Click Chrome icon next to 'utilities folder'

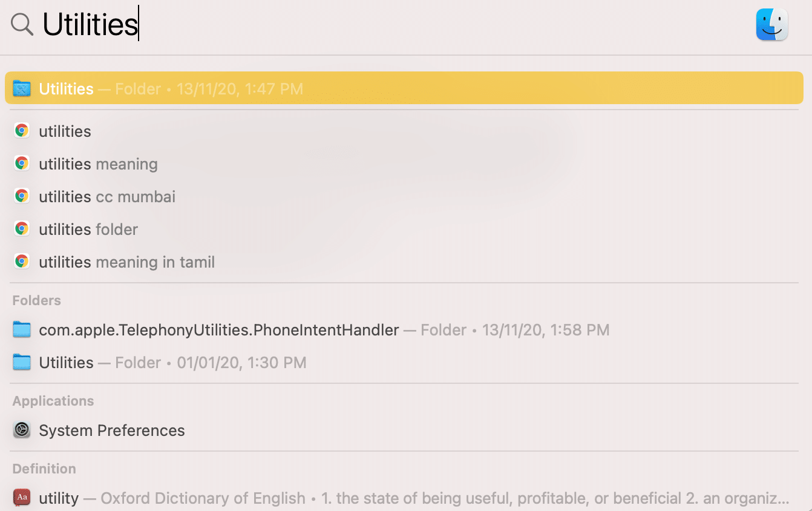click(22, 229)
